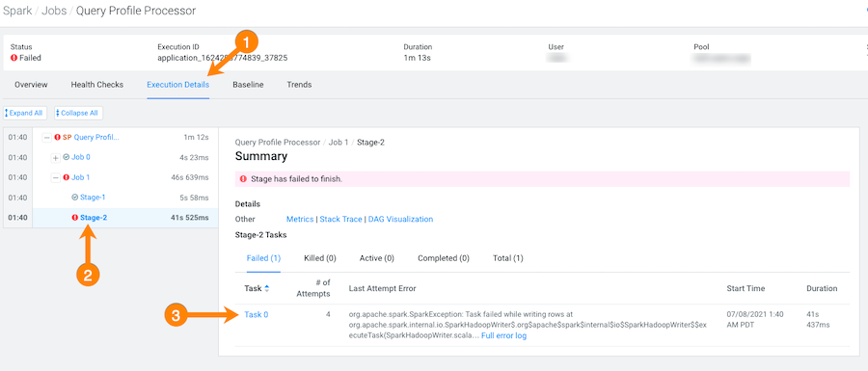Screen dimensions: 868x371
Task: Click the error icon beside Query Profile tree root
Action: [x=58, y=137]
